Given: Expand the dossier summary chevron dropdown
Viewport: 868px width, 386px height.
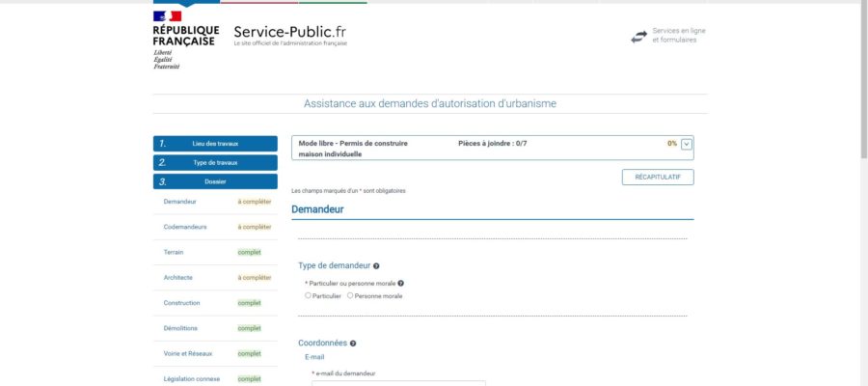Looking at the screenshot, I should tap(687, 144).
